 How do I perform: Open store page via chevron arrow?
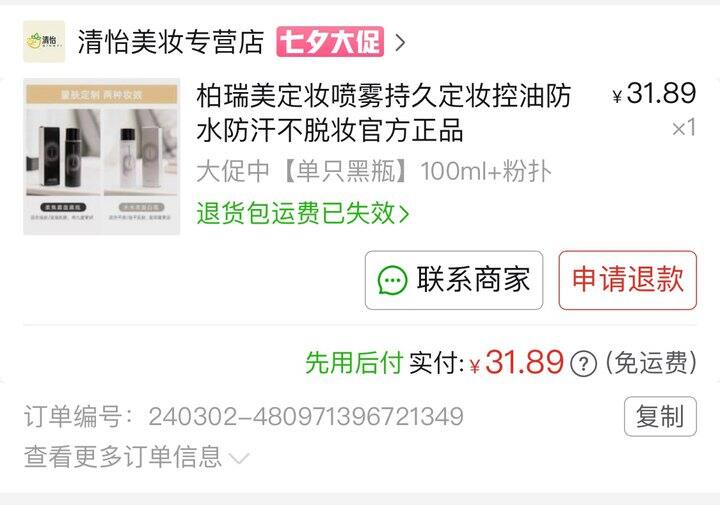(400, 42)
